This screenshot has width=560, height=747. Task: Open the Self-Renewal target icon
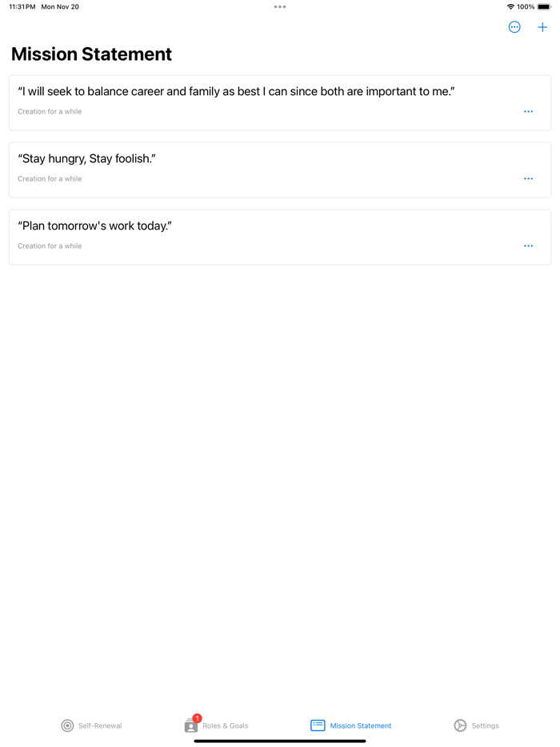point(68,725)
